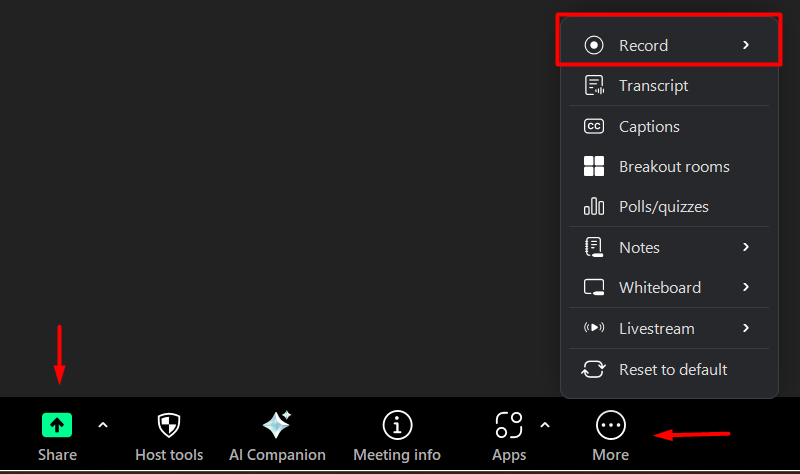Click the Meeting info label
This screenshot has height=474, width=800.
pos(397,455)
